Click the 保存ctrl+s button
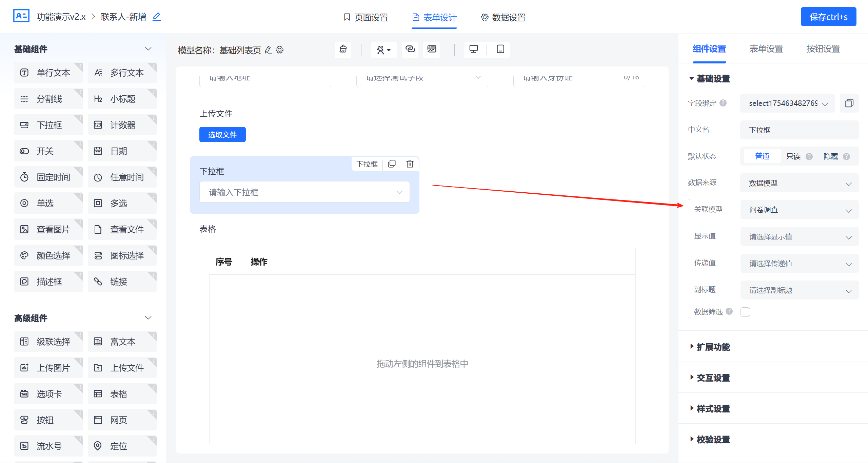This screenshot has width=868, height=463. (x=828, y=17)
